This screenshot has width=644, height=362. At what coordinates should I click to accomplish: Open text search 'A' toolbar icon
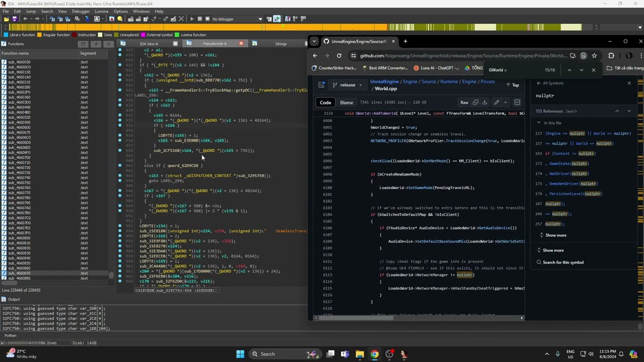tap(97, 19)
